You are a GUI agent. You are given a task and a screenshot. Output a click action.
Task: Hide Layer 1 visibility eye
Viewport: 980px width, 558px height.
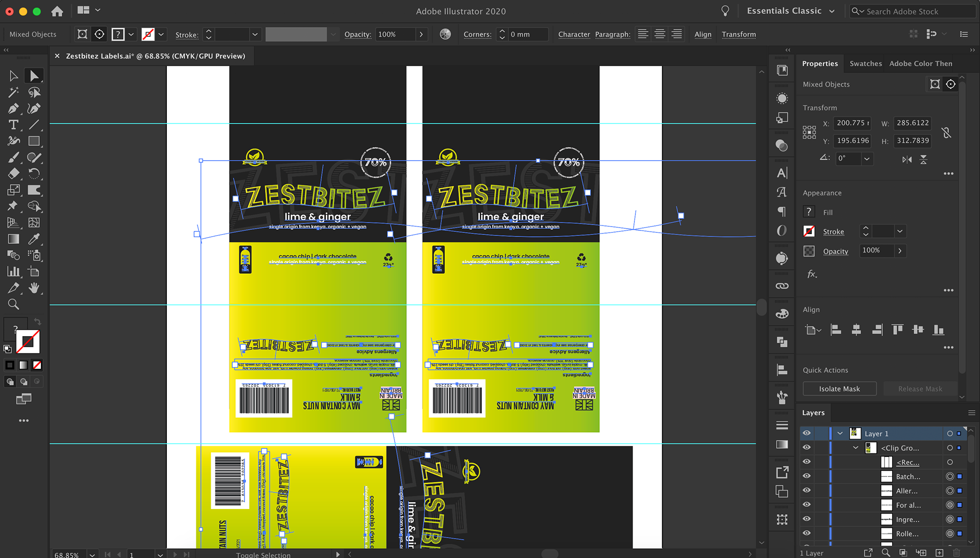pyautogui.click(x=806, y=434)
